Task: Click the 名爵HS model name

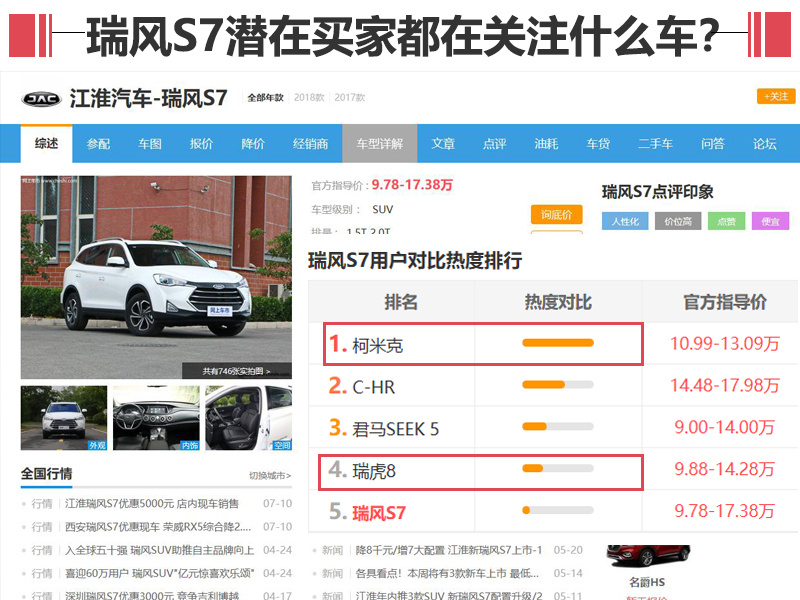Action: point(647,582)
